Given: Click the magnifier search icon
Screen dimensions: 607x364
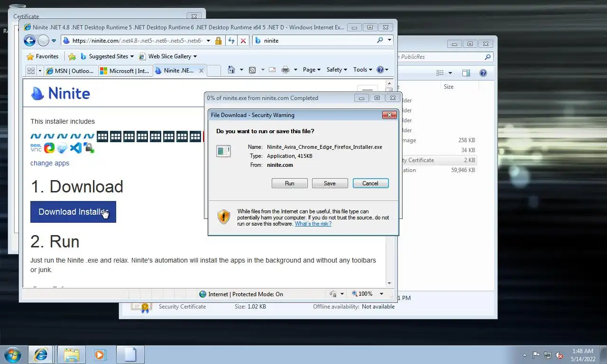Looking at the screenshot, I should [x=380, y=40].
